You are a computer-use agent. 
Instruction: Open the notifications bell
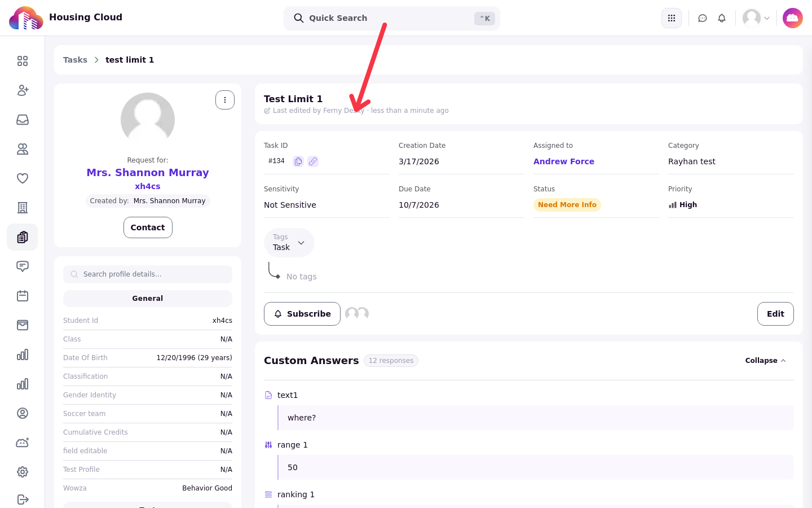pos(722,18)
